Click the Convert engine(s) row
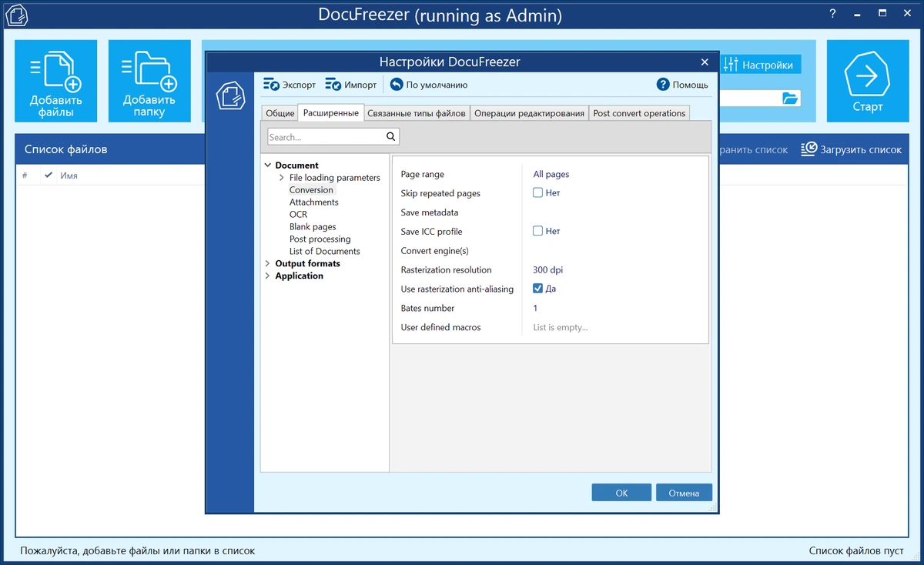924x565 pixels. (551, 251)
